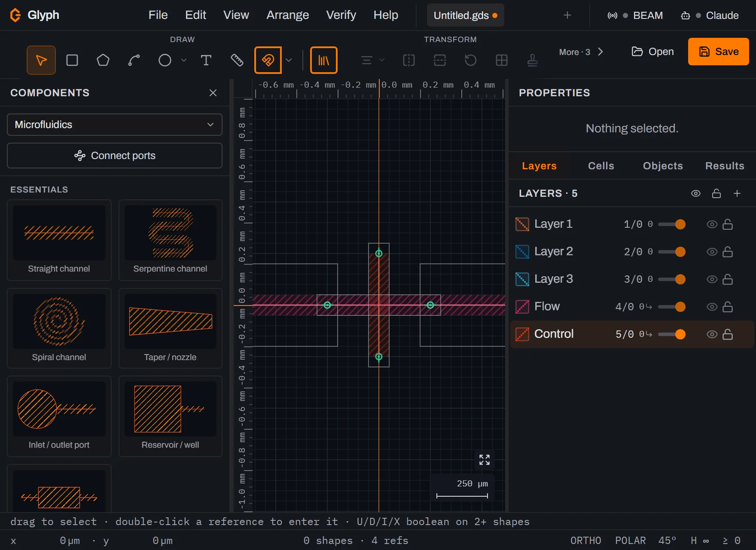Screen dimensions: 756x550
Task: Click the Open button
Action: click(652, 52)
